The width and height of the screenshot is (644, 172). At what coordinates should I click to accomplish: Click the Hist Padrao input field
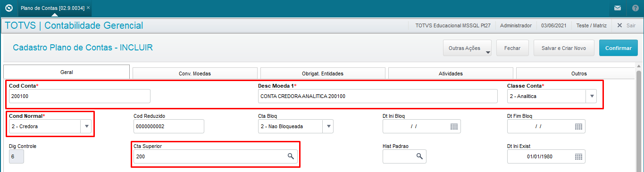click(x=404, y=156)
